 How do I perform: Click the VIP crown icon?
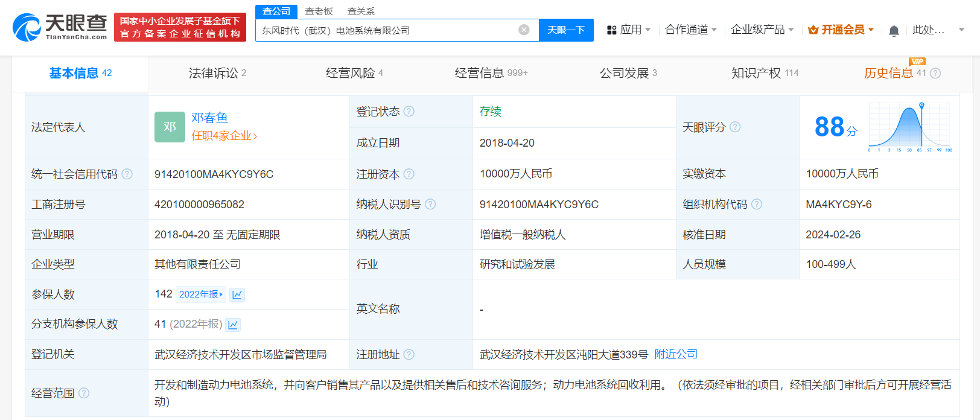coord(813,30)
